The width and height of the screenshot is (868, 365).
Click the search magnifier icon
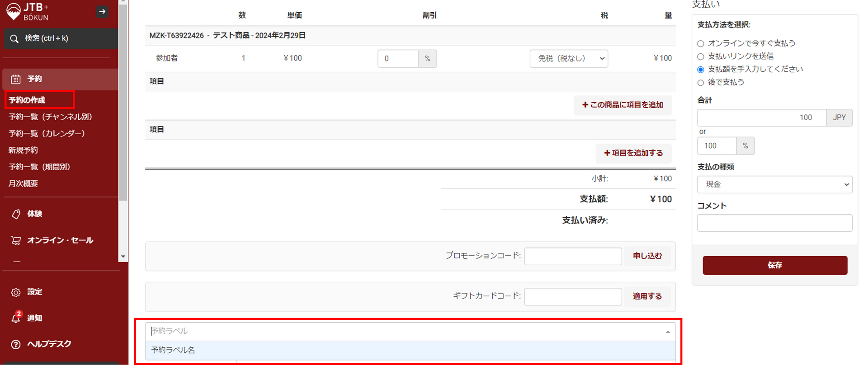[x=14, y=39]
